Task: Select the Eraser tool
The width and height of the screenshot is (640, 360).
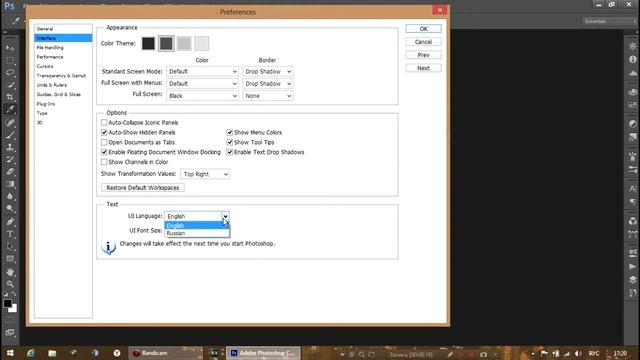Action: point(10,171)
